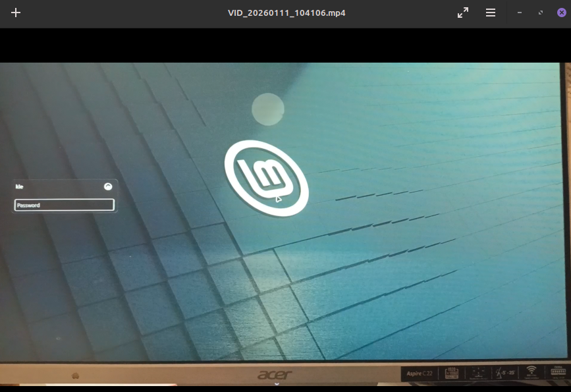This screenshot has height=392, width=571.
Task: Click the acer logo on monitor bezel
Action: point(275,375)
